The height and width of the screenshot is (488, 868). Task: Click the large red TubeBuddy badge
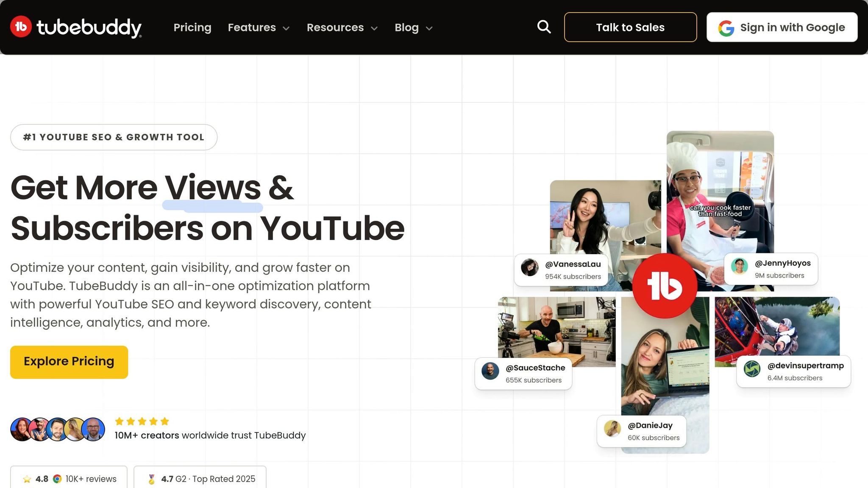point(665,286)
